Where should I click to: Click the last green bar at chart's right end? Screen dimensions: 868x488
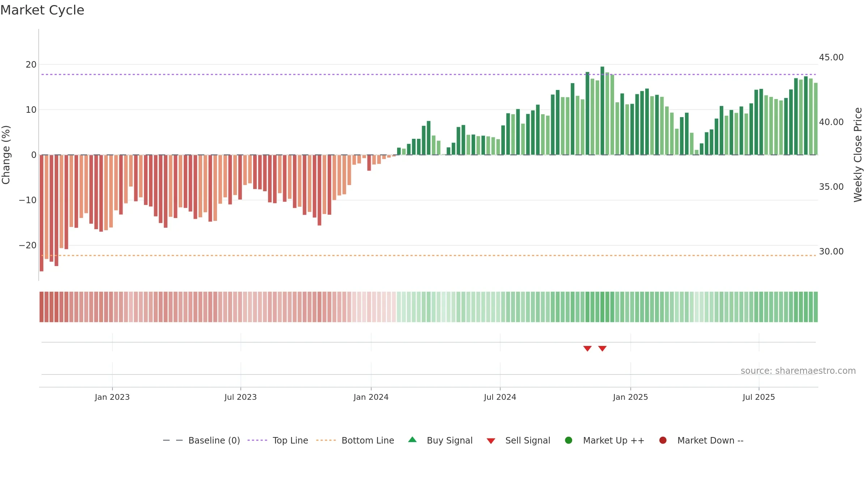click(816, 119)
